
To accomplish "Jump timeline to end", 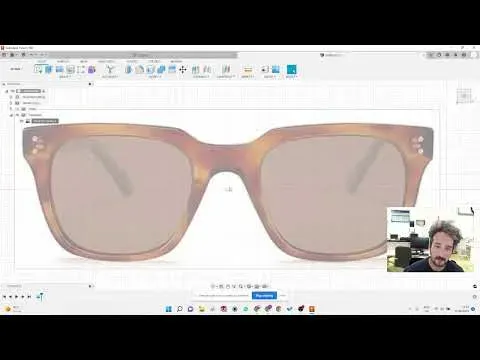I will 29,296.
